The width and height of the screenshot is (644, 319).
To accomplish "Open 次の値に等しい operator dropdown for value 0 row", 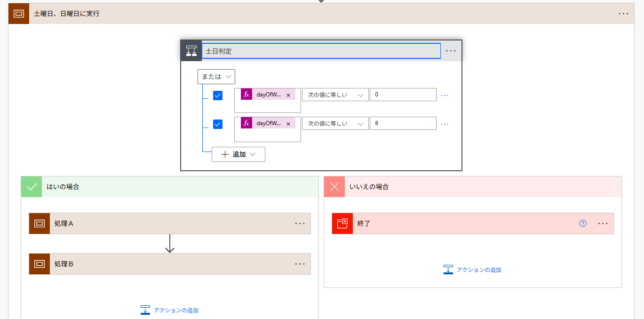I will (x=335, y=95).
